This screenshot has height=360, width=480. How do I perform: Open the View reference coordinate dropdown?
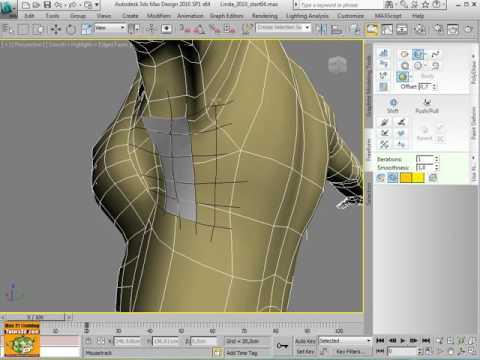pos(110,28)
